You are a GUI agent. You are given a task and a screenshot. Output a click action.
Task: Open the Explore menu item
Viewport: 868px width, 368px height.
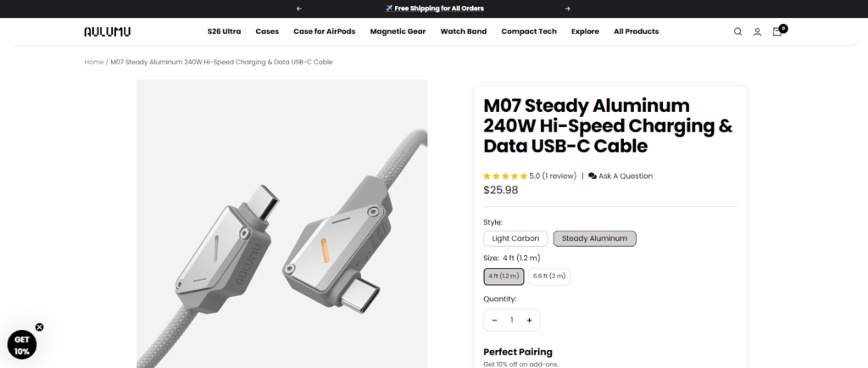[585, 31]
